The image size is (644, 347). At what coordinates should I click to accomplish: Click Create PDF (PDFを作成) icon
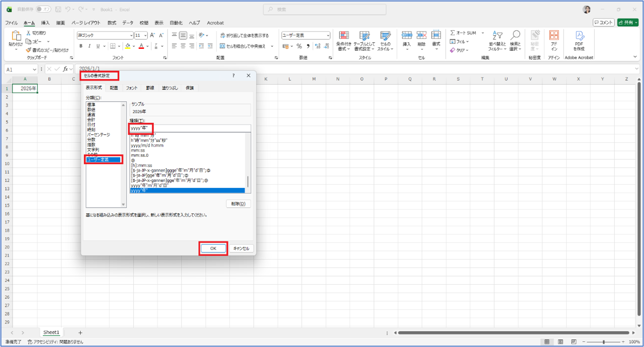[x=579, y=41]
